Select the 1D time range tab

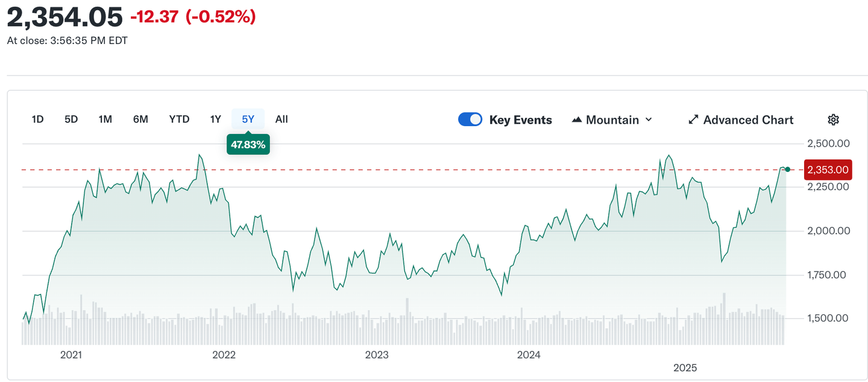point(37,119)
